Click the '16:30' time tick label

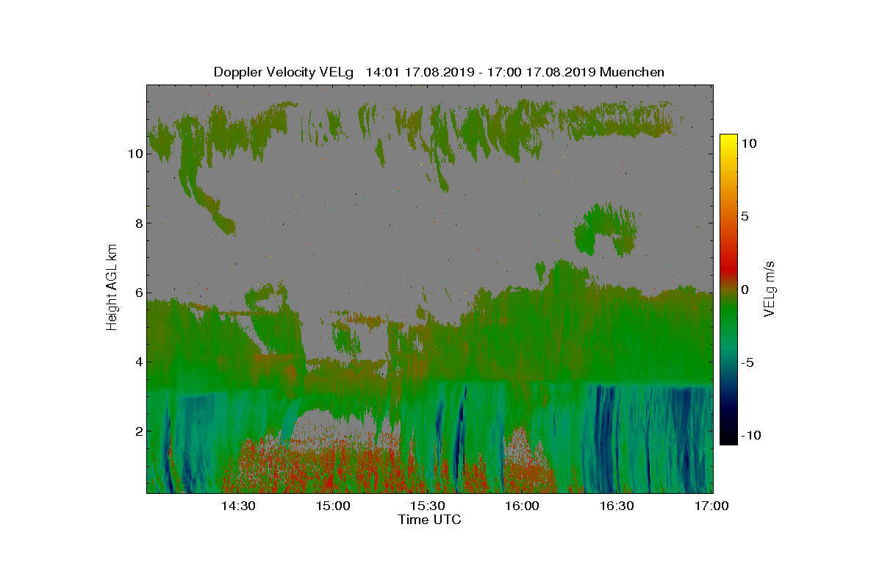click(617, 506)
